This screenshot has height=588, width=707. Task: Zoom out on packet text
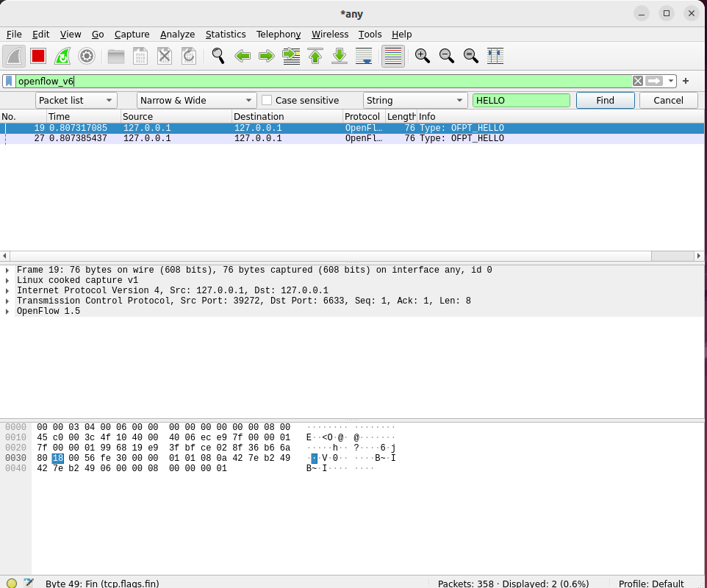447,56
